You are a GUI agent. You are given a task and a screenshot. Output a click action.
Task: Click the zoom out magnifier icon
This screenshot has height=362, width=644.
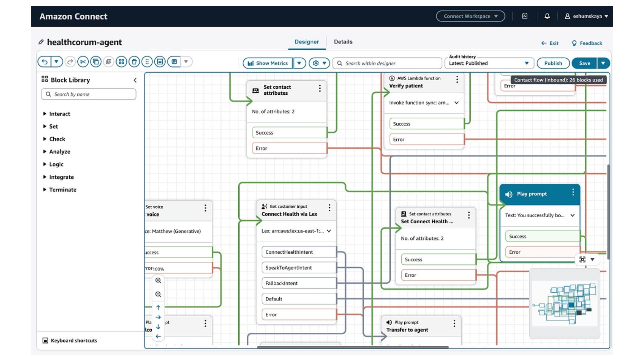(x=158, y=295)
